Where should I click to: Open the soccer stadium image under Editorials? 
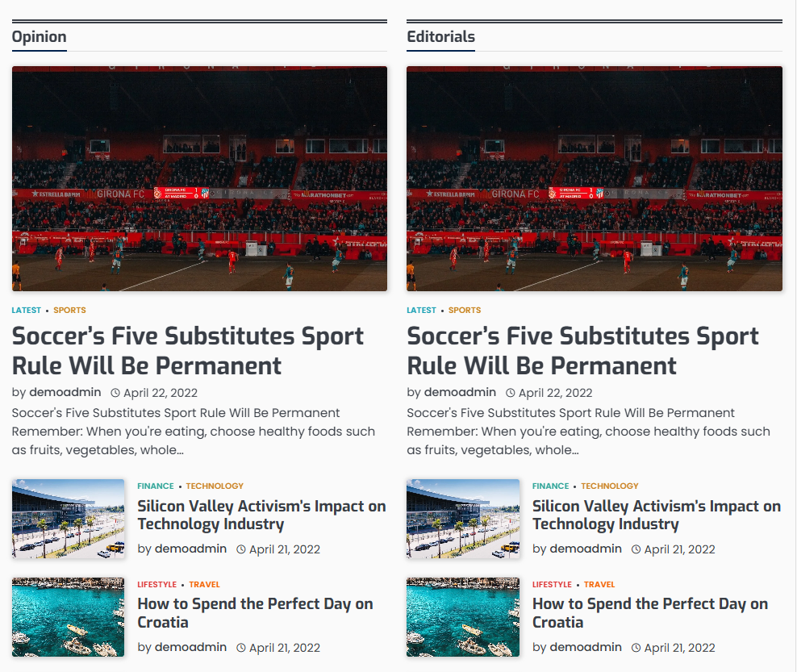coord(595,178)
